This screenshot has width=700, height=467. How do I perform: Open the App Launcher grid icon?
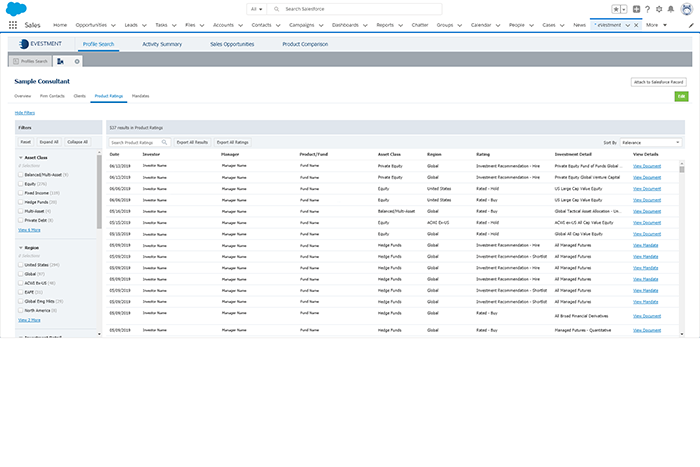pyautogui.click(x=13, y=24)
